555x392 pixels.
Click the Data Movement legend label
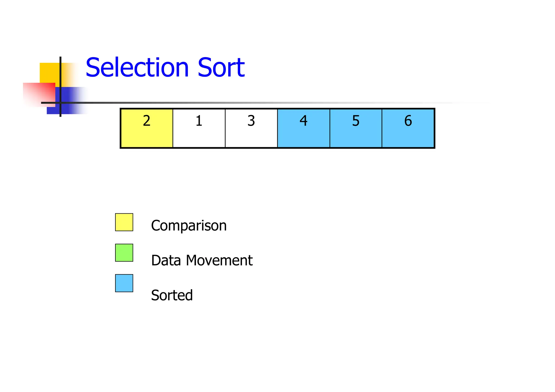(202, 260)
